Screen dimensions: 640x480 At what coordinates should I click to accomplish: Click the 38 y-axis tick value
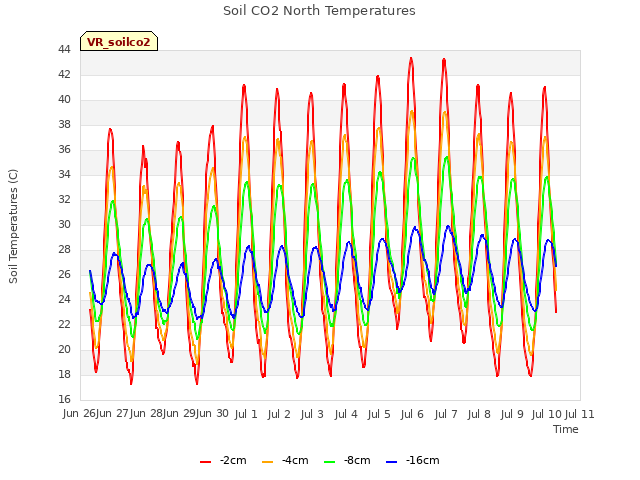point(64,124)
